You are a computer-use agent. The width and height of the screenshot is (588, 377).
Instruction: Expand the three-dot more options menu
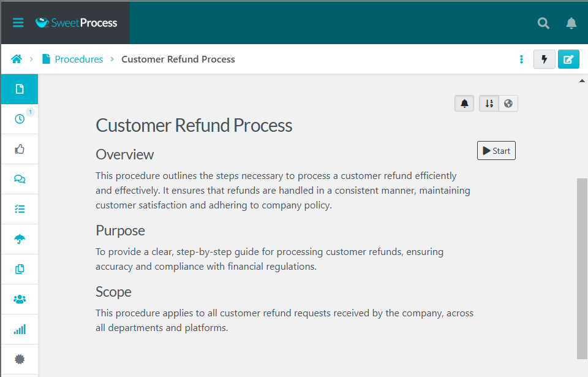[x=521, y=59]
